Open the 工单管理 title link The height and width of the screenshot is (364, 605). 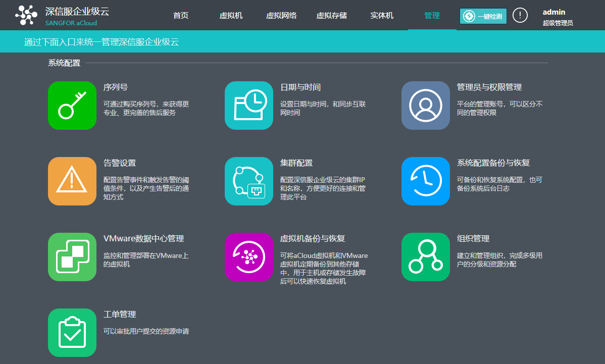[120, 314]
